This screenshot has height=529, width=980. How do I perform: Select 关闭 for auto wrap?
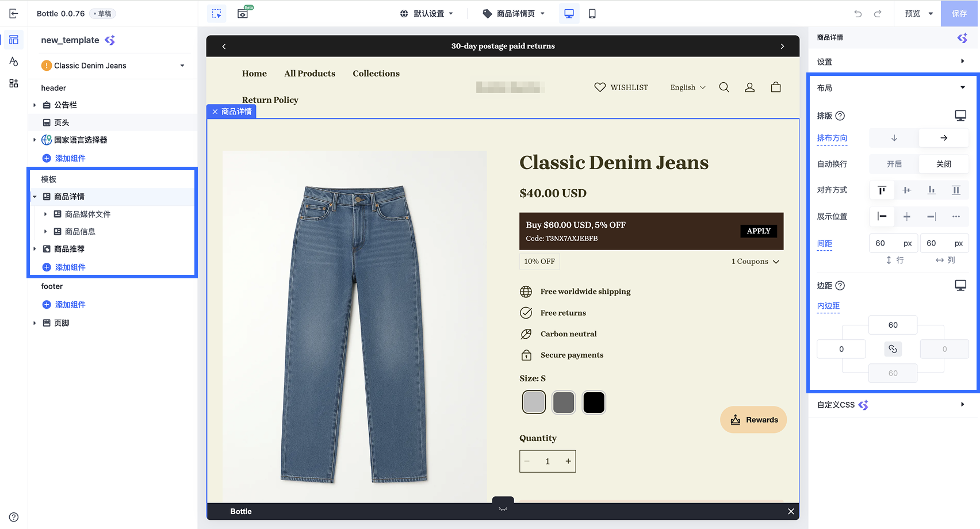point(944,164)
